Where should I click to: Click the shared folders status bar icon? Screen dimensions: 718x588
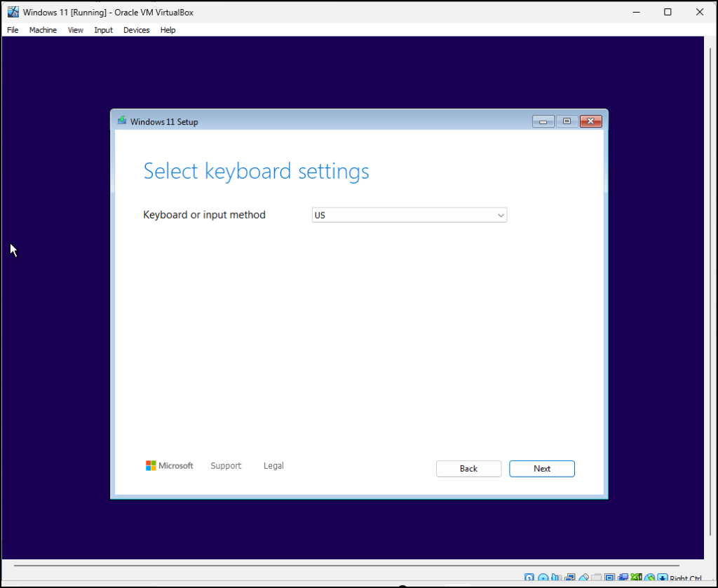(596, 578)
